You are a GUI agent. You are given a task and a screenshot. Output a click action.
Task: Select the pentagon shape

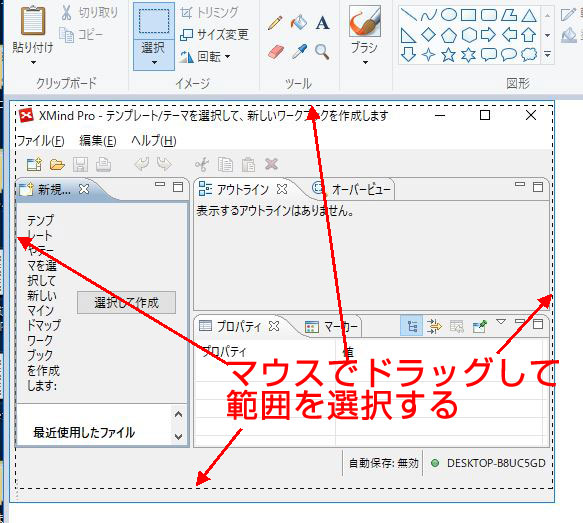coord(448,36)
